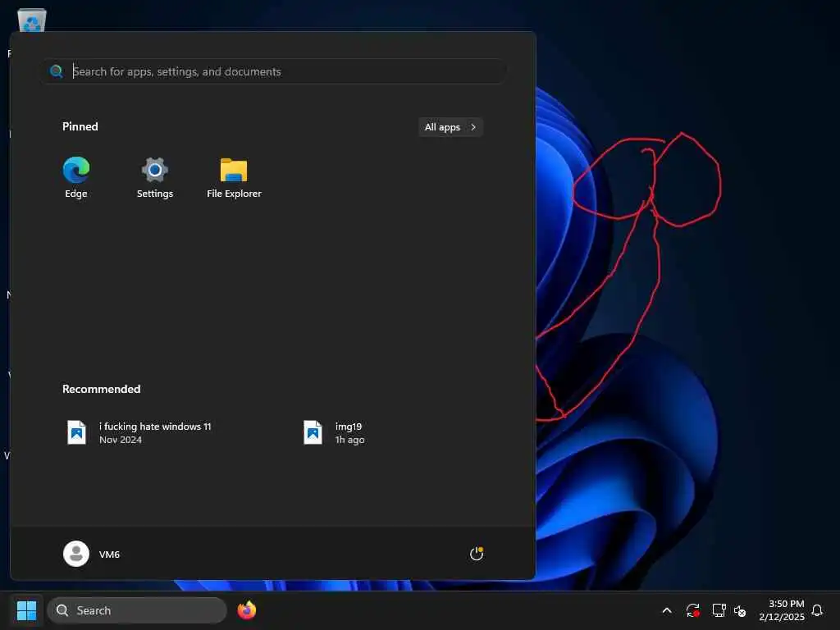Viewport: 840px width, 630px height.
Task: Click the Start menu search magnifier icon
Action: pos(57,71)
